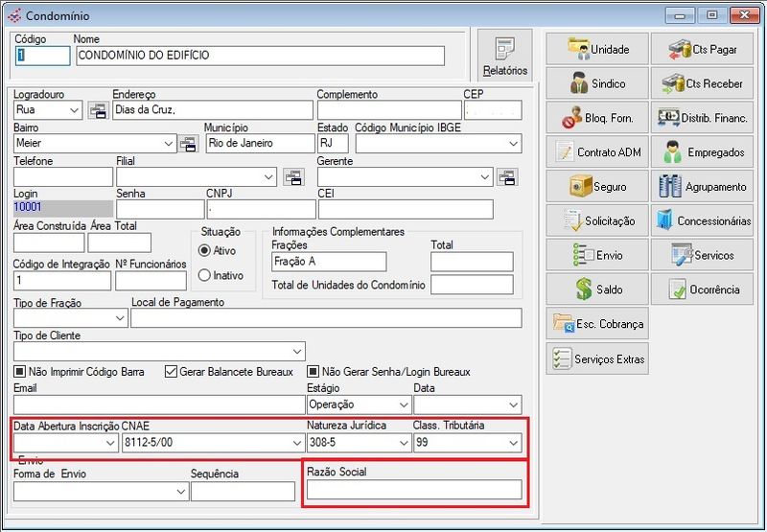The width and height of the screenshot is (767, 532).
Task: Click the Endereço input field
Action: (213, 110)
